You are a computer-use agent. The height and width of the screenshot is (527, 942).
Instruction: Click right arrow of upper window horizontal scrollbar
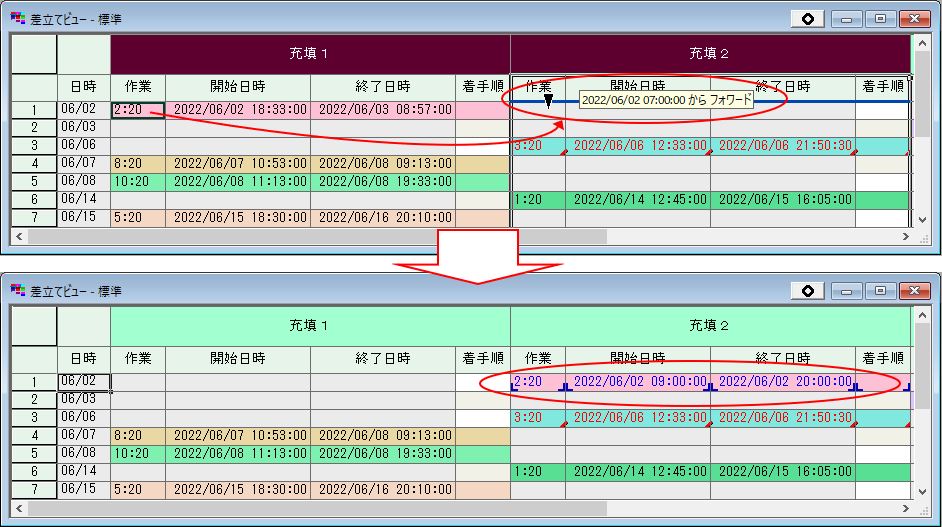906,237
